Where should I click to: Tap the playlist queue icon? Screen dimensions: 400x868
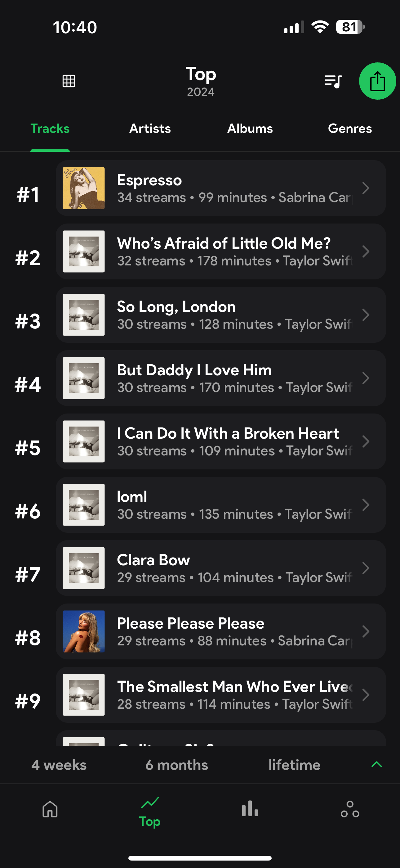[x=333, y=81]
